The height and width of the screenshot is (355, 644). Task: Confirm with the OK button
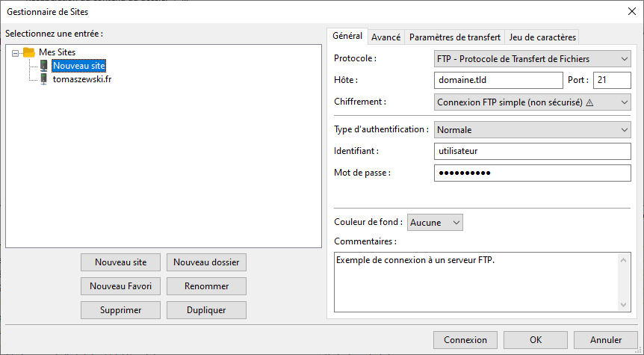536,340
